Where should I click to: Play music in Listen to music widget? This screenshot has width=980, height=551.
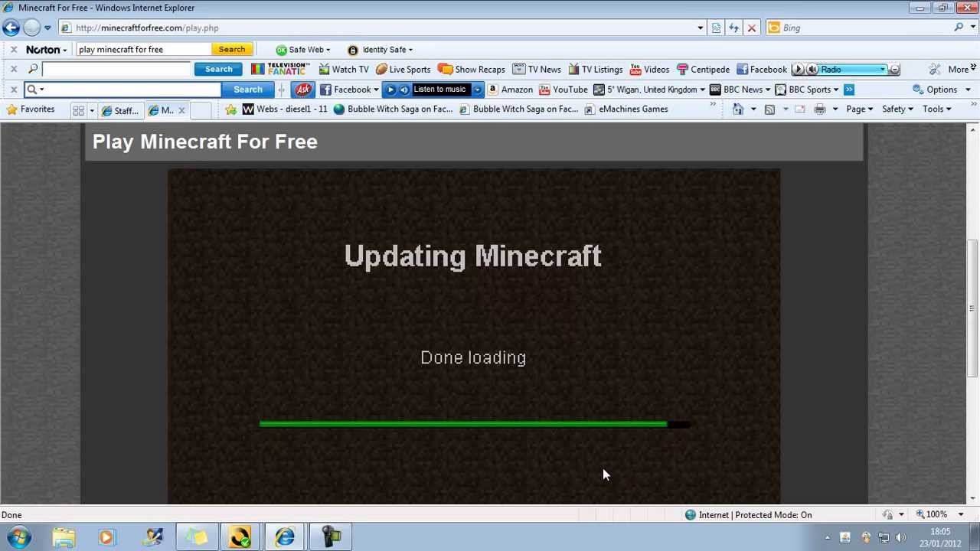[x=390, y=90]
